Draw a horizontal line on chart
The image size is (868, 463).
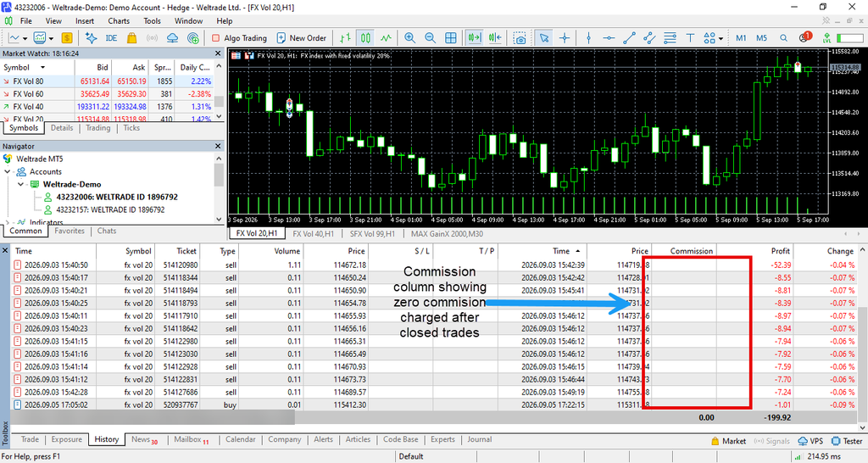pyautogui.click(x=609, y=38)
